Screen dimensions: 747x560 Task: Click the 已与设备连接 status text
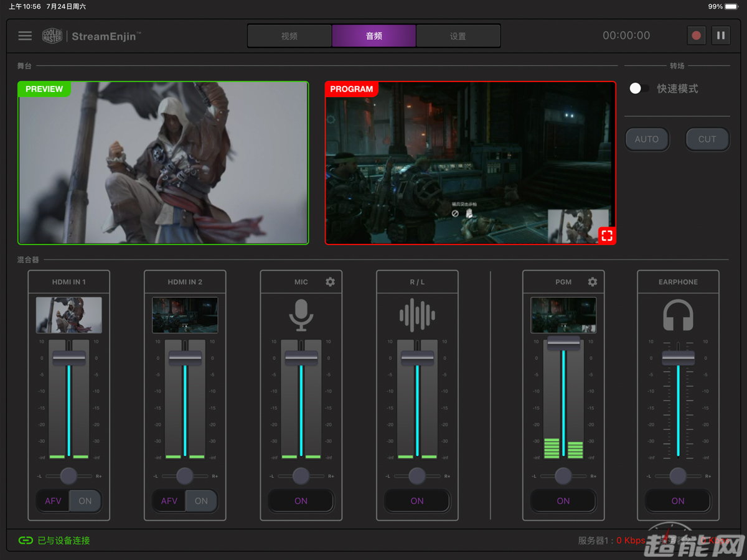click(x=63, y=541)
